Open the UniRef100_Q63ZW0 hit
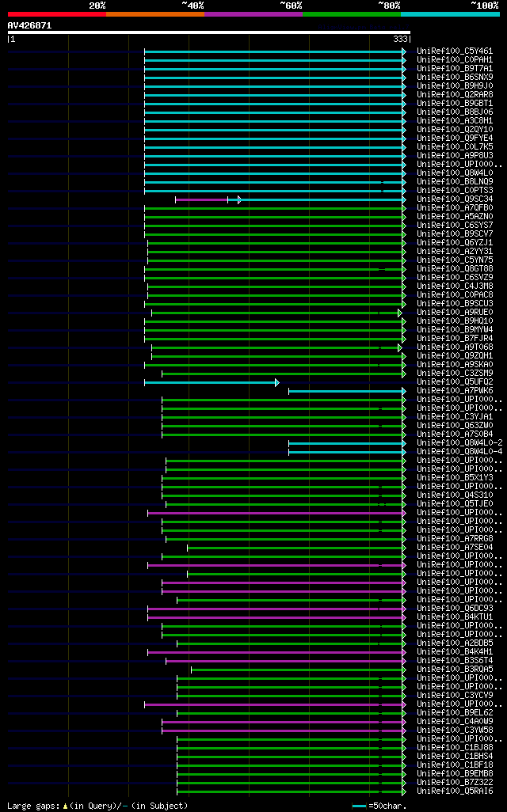507x812 pixels. pyautogui.click(x=455, y=426)
